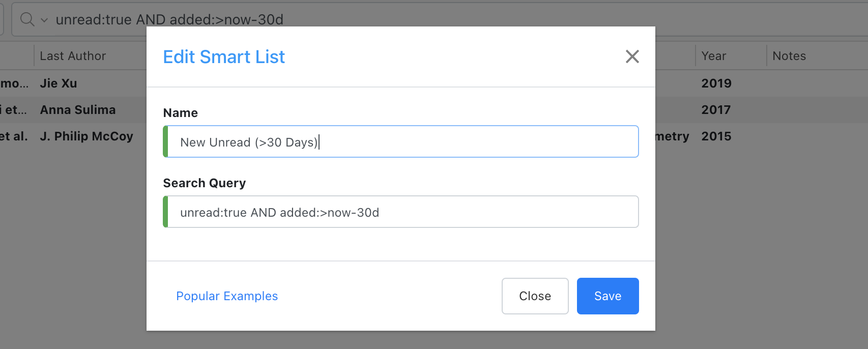Select the paper by Jie Xu
This screenshot has height=349, width=868.
click(57, 83)
